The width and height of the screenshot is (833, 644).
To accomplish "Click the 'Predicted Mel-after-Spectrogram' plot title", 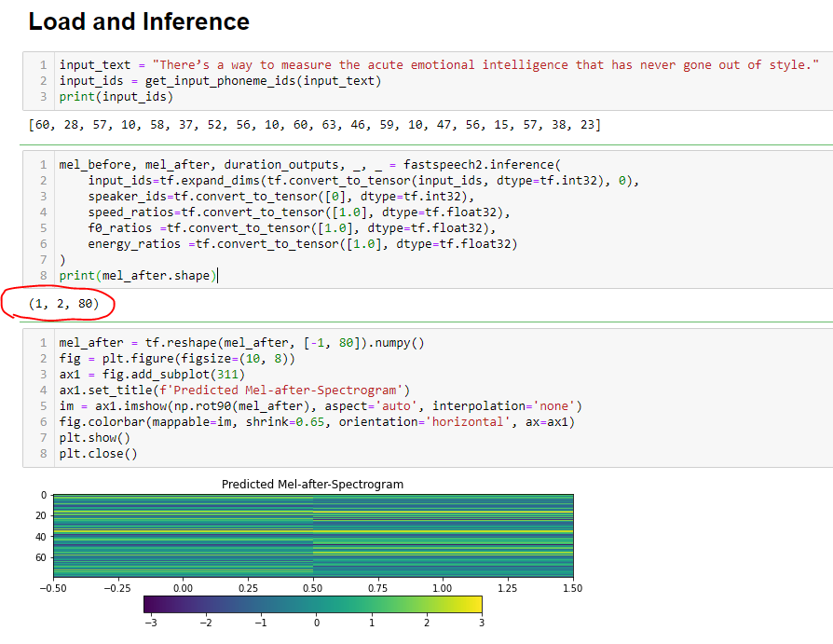I will (312, 485).
